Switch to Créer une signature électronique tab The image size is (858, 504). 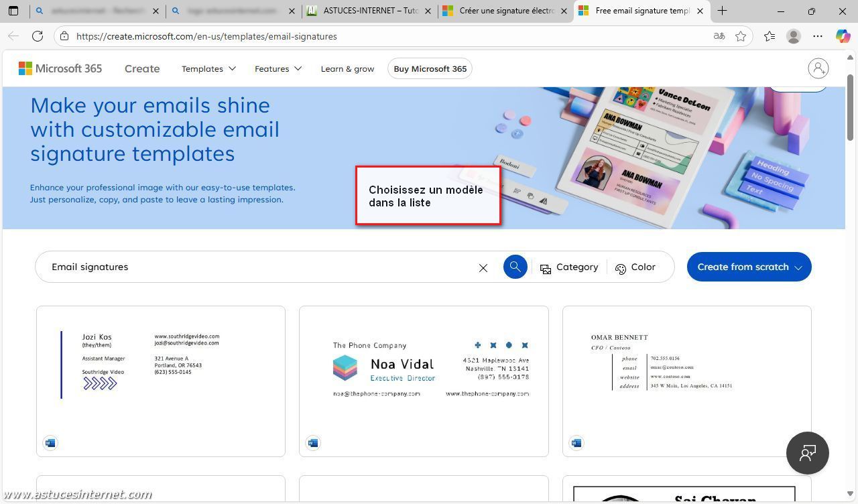[x=505, y=11]
